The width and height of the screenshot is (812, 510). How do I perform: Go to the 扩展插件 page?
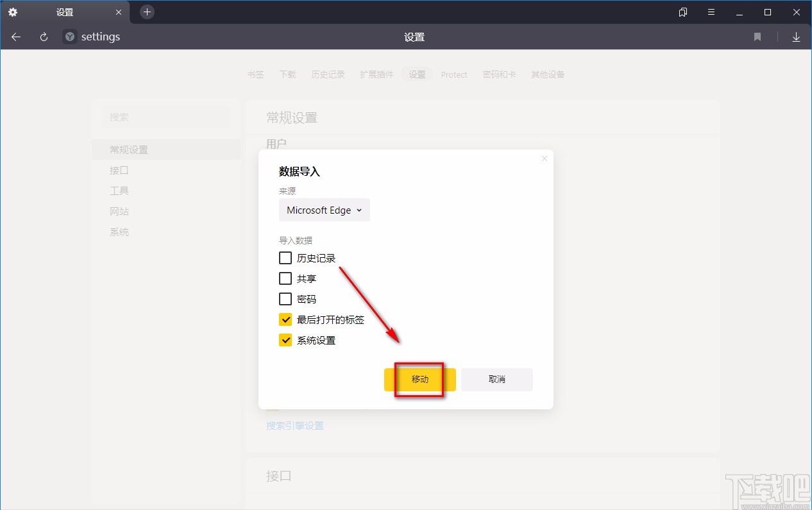pyautogui.click(x=376, y=74)
